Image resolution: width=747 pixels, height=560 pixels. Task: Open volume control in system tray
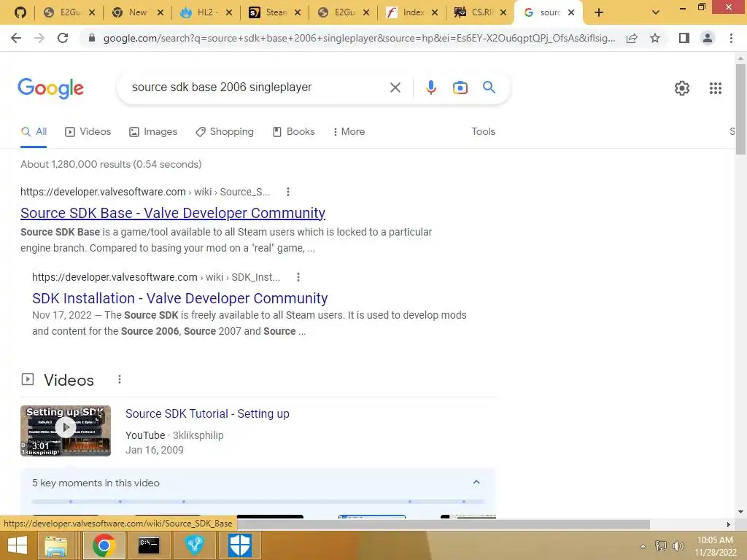point(678,546)
